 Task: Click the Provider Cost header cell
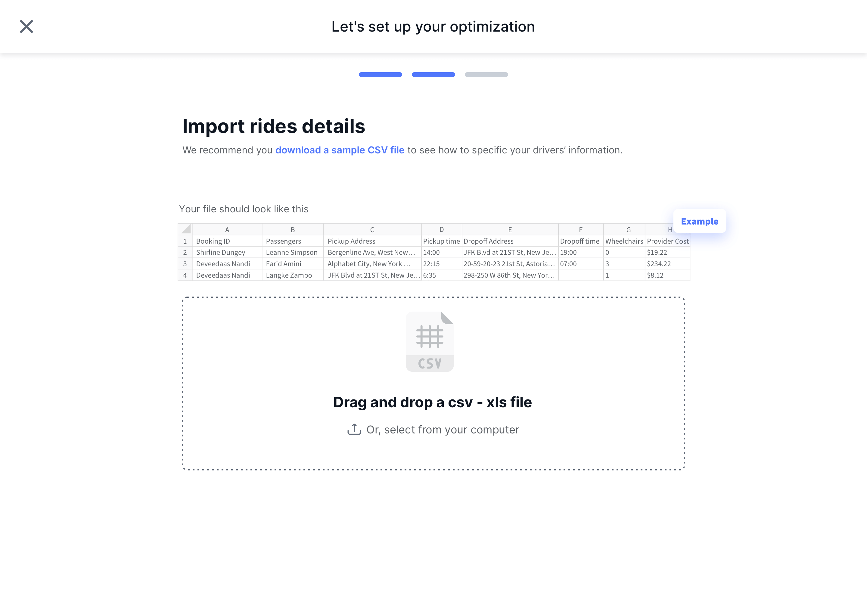[667, 241]
